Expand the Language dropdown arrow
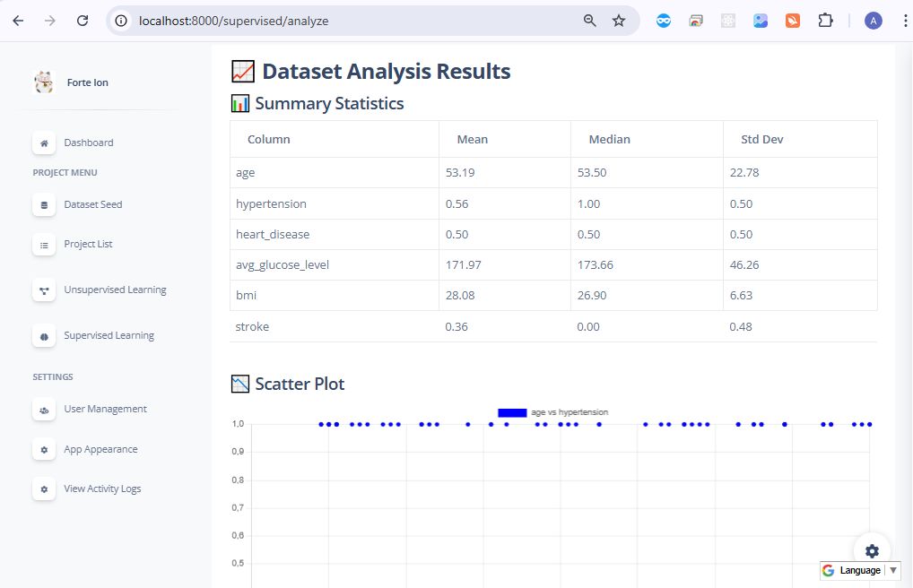The width and height of the screenshot is (913, 588). (x=892, y=570)
